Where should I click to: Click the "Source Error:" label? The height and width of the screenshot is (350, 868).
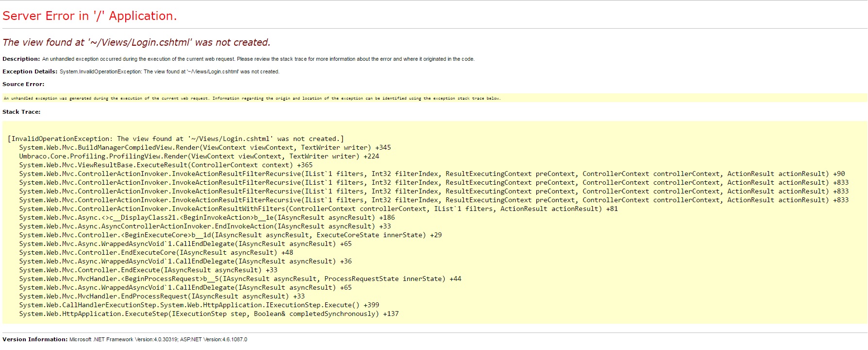tap(23, 84)
